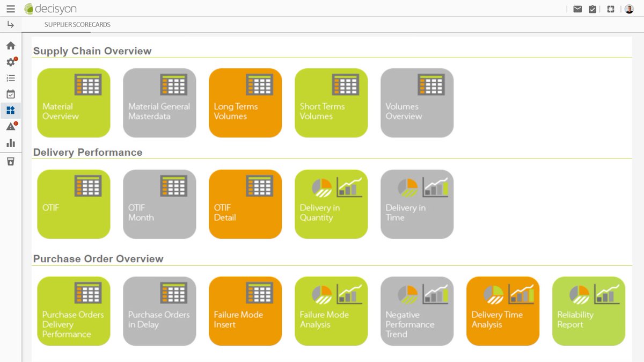The height and width of the screenshot is (362, 644).
Task: Open the mail icon in the top bar
Action: 577,9
